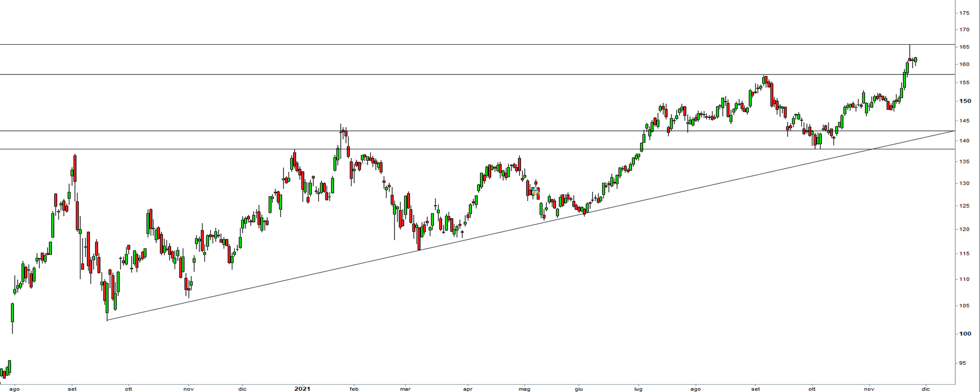The width and height of the screenshot is (980, 392).
Task: Click the 120 price axis label
Action: (964, 229)
